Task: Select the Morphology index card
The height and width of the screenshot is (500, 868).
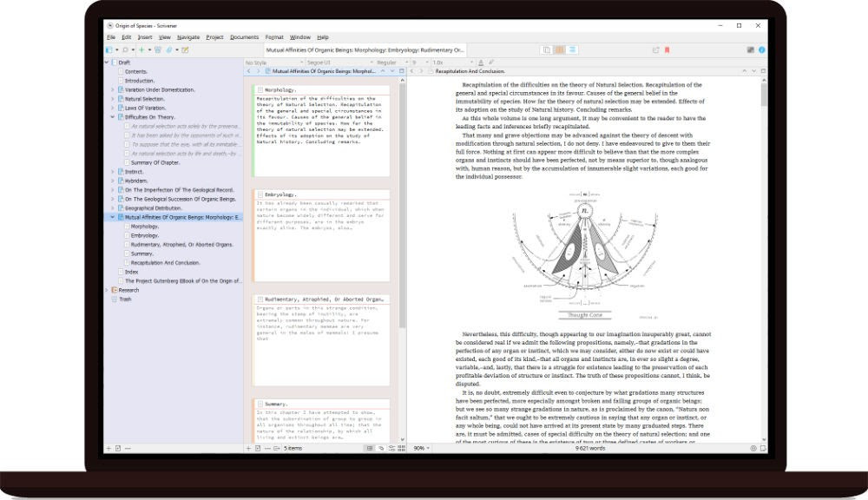Action: coord(322,131)
